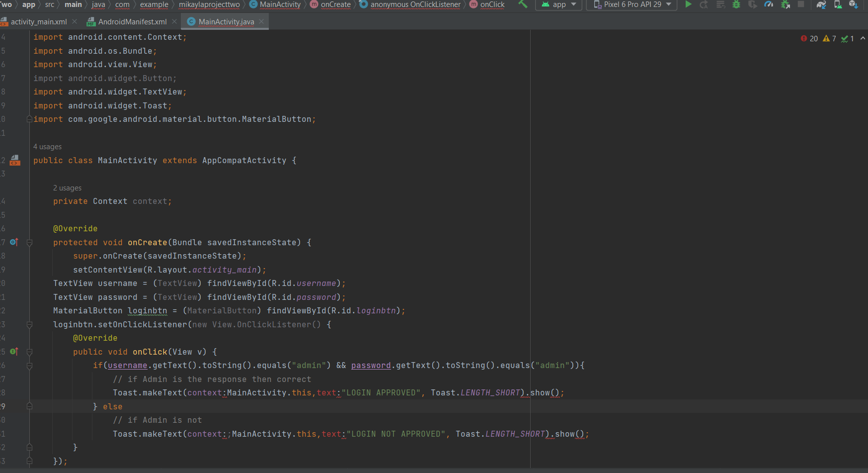Screen dimensions: 868x473
Task: Click the 20 errors indicator in editor
Action: coord(809,39)
